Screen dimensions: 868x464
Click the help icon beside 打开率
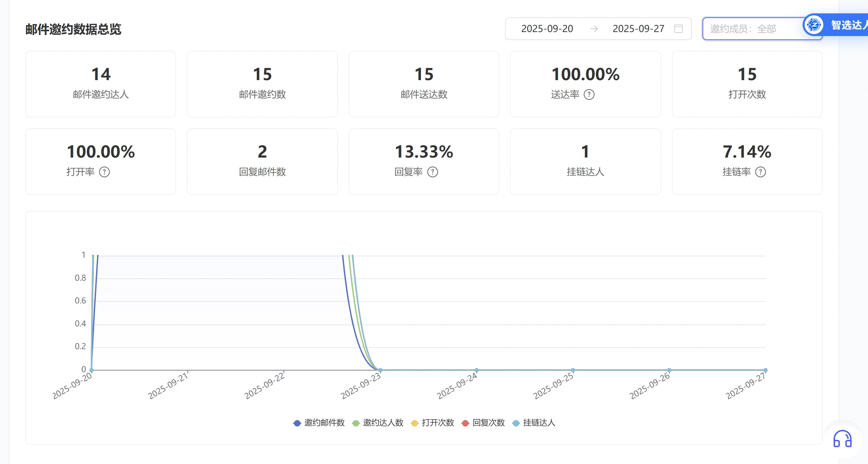click(104, 172)
